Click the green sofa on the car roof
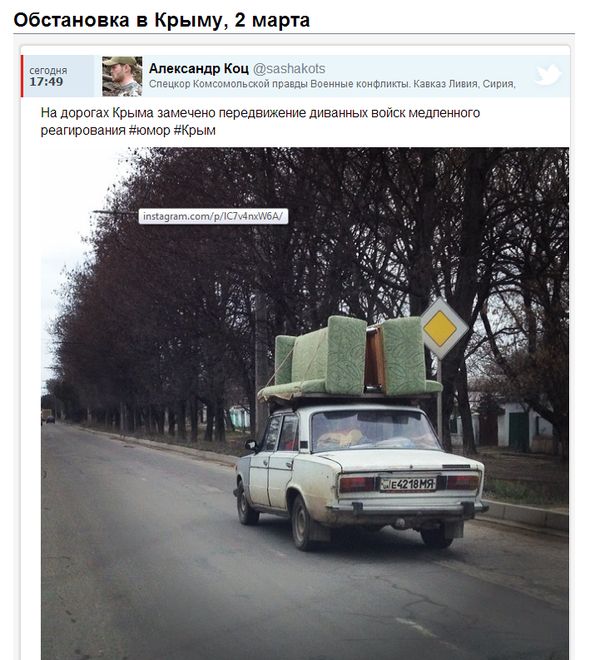The image size is (600, 660). (x=349, y=357)
